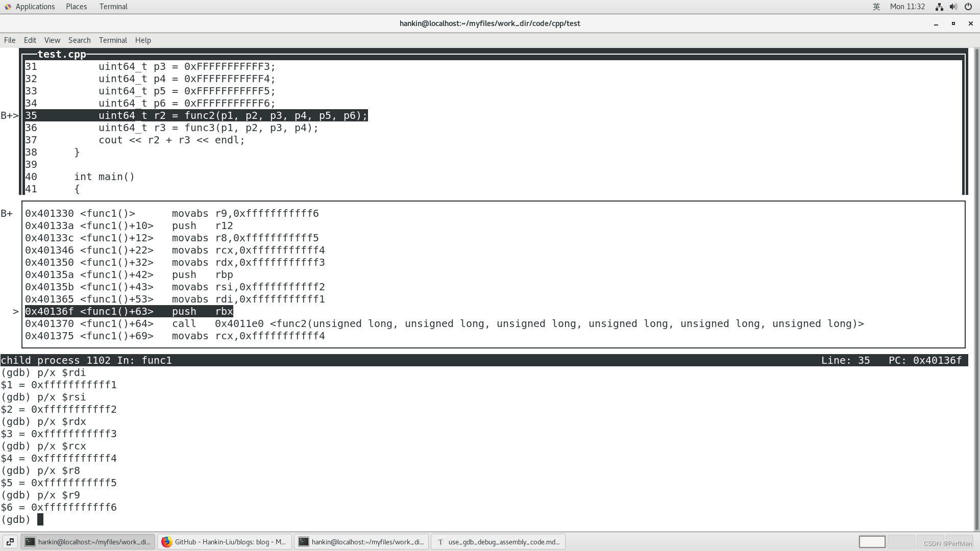This screenshot has height=551, width=980.
Task: Click the workspace switcher box in taskbar
Action: point(872,542)
